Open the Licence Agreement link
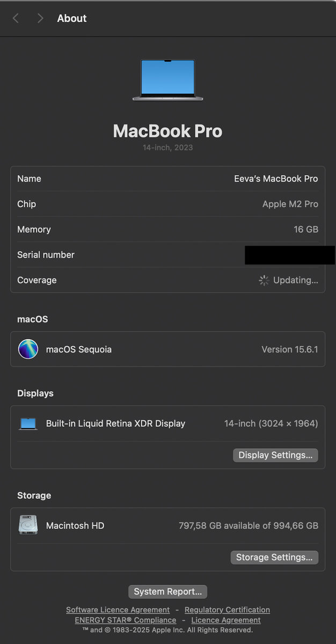The width and height of the screenshot is (336, 644). (x=226, y=620)
